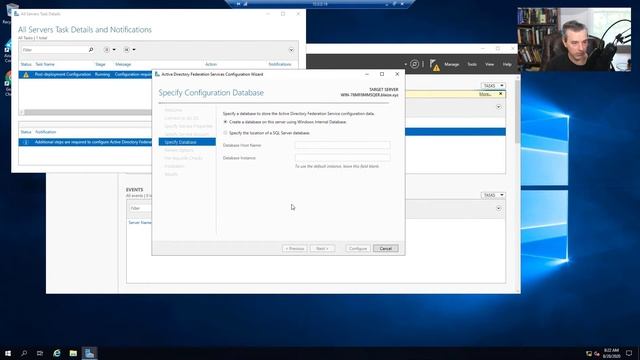Click the search magnifier in Task Details filter
This screenshot has width=640, height=360.
click(91, 50)
